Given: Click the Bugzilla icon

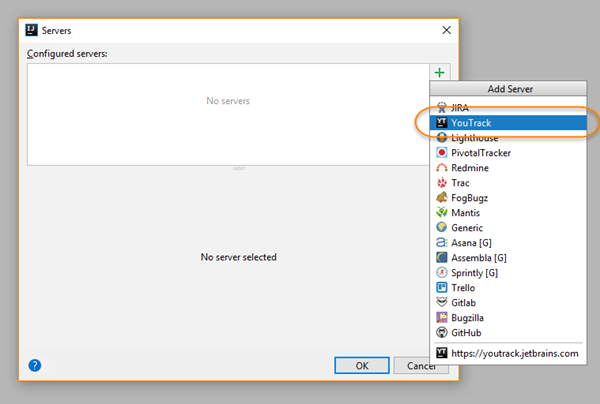Looking at the screenshot, I should point(442,318).
